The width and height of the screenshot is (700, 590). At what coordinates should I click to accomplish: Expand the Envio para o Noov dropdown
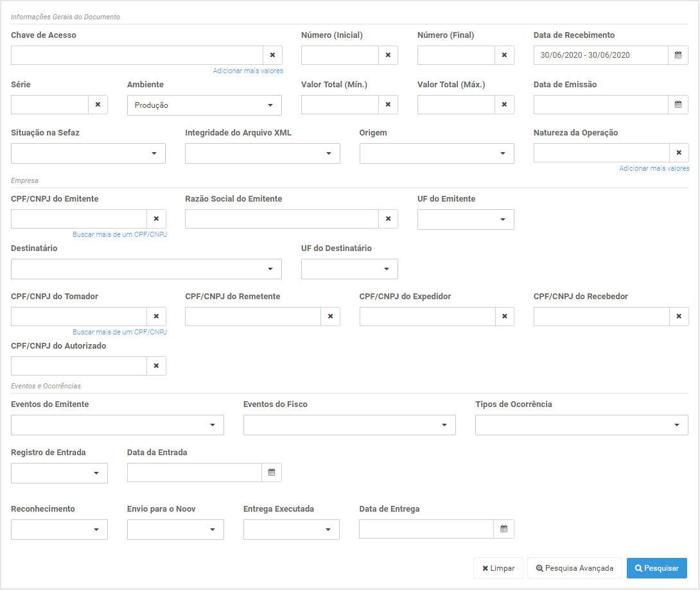point(175,530)
